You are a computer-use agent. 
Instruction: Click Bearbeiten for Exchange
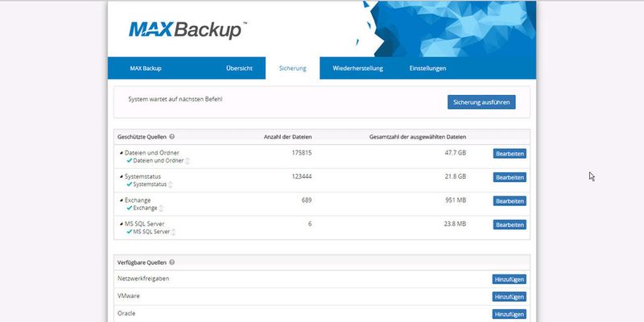pos(510,201)
